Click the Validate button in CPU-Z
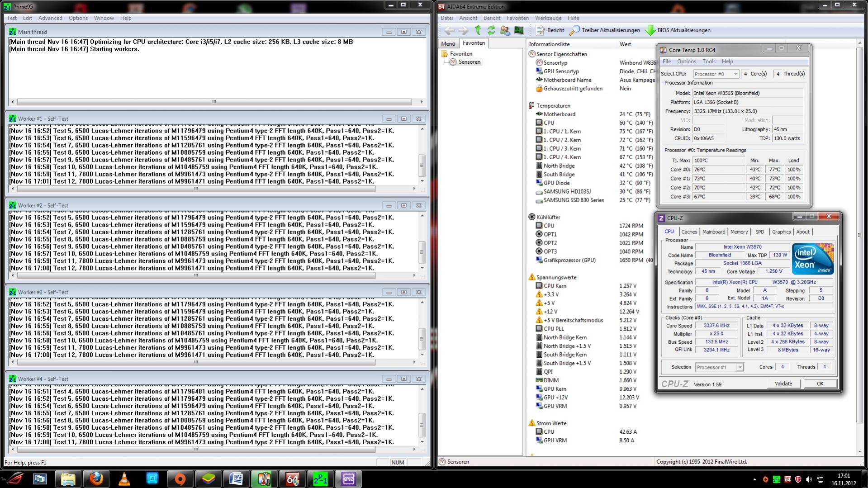 pyautogui.click(x=783, y=384)
